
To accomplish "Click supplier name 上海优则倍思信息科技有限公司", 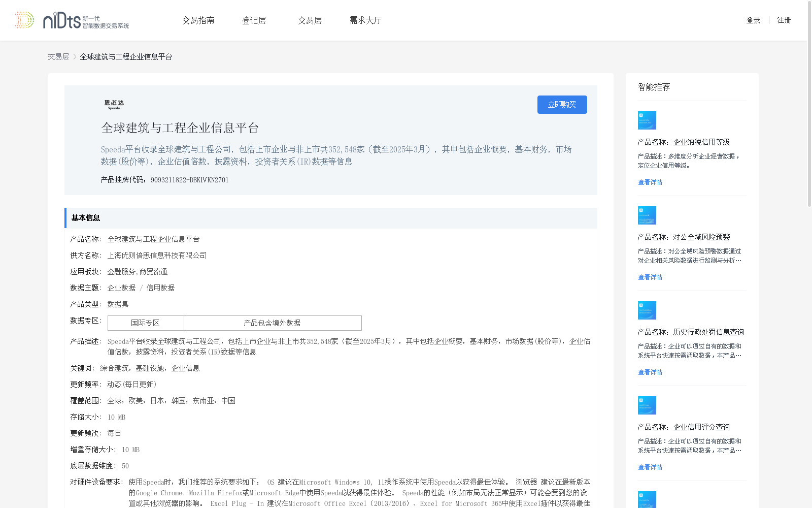I will click(x=157, y=256).
